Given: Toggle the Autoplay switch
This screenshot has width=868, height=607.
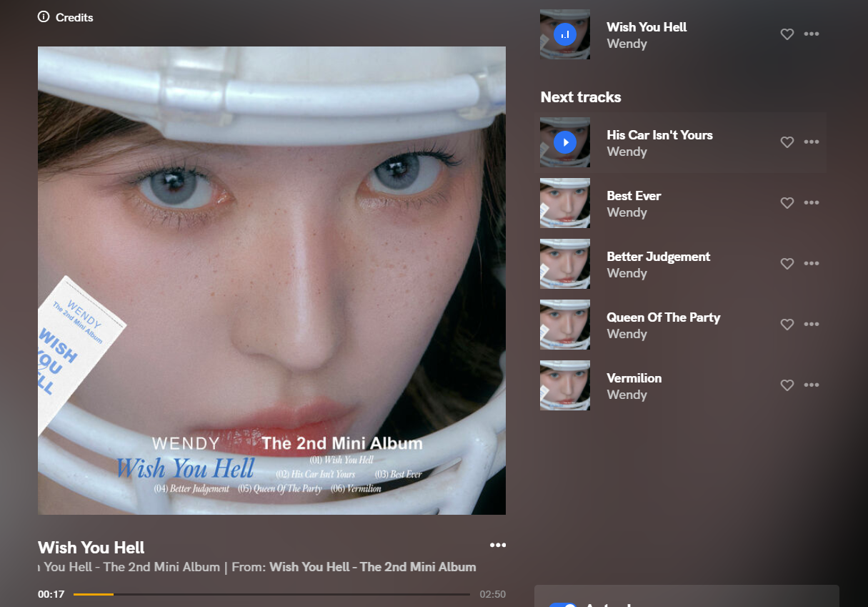Looking at the screenshot, I should tap(562, 605).
